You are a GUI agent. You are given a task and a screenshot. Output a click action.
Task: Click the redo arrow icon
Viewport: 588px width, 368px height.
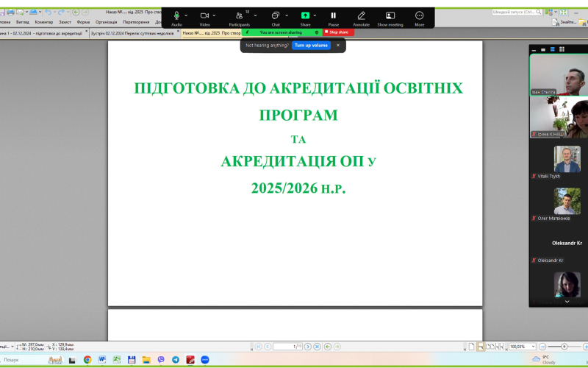click(61, 12)
